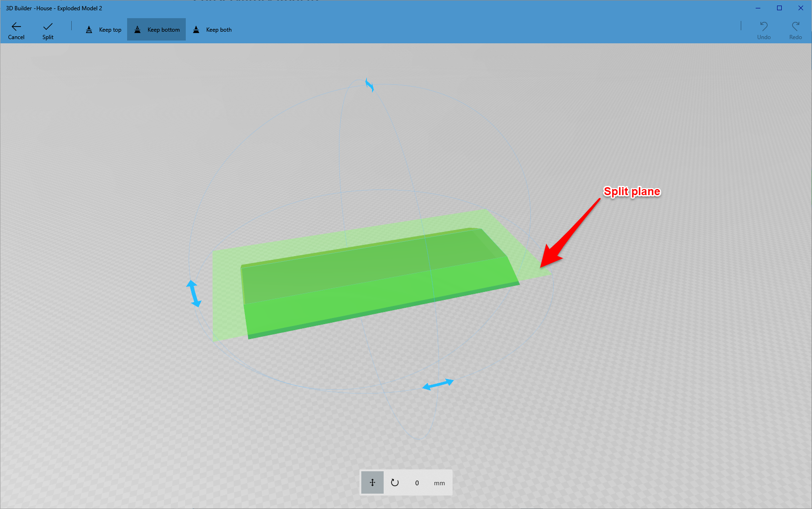Maximize the 3D Builder window

(x=779, y=8)
